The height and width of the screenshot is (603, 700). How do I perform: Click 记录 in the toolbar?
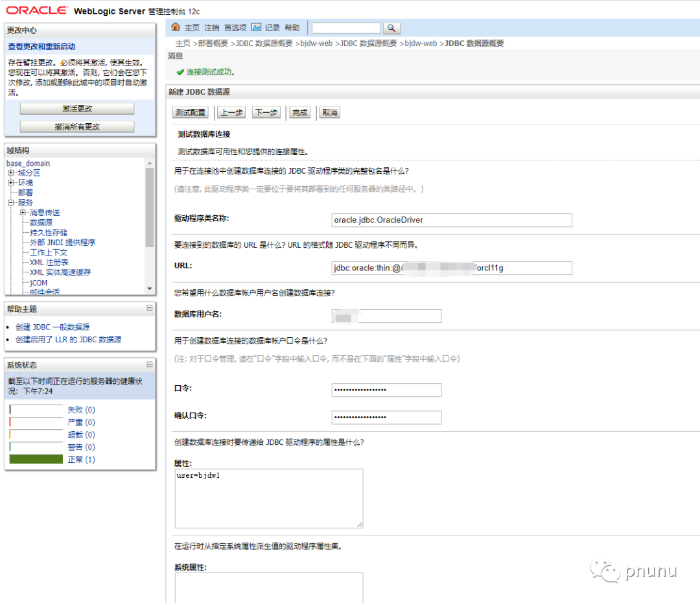click(272, 28)
